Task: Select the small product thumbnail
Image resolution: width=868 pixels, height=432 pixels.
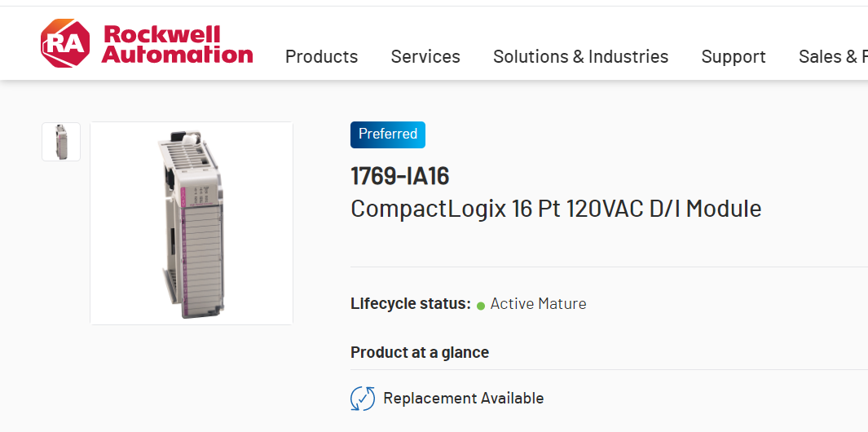Action: [61, 142]
